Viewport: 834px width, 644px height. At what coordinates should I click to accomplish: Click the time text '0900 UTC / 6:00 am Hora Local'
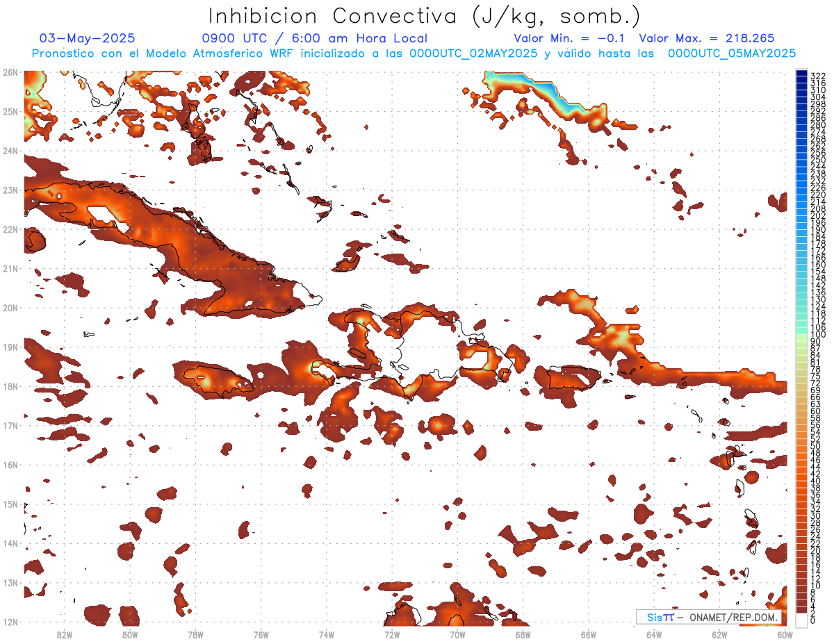point(314,38)
